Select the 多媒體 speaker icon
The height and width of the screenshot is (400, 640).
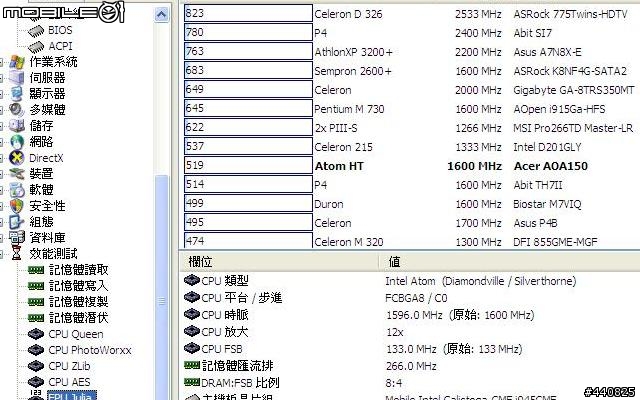coord(17,109)
